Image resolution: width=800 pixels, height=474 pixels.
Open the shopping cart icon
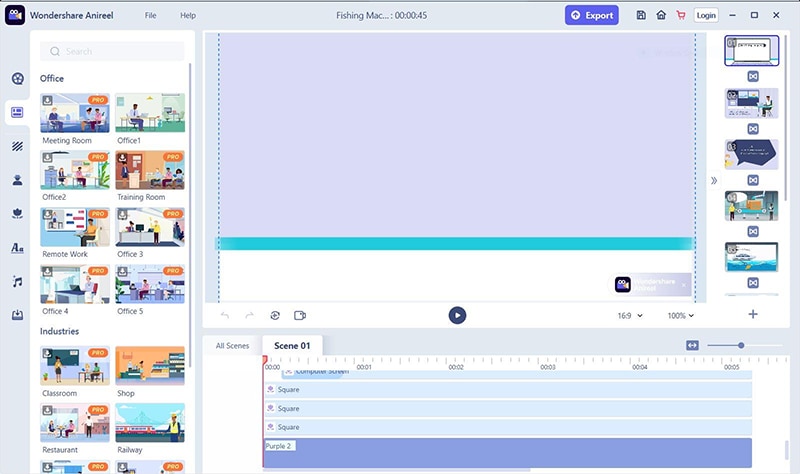[681, 15]
